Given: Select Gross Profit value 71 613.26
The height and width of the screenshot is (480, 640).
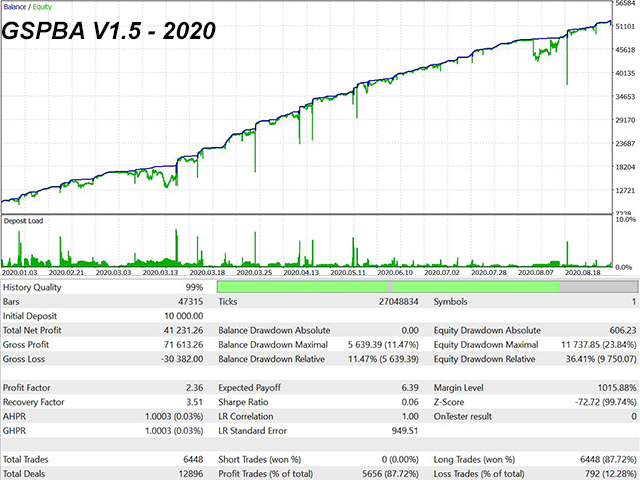Looking at the screenshot, I should (x=183, y=344).
